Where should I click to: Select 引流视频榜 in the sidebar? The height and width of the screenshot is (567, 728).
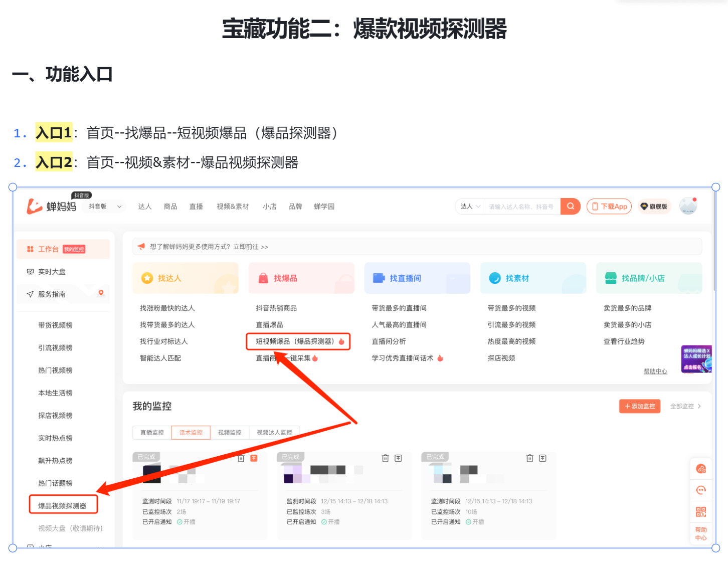pyautogui.click(x=55, y=348)
